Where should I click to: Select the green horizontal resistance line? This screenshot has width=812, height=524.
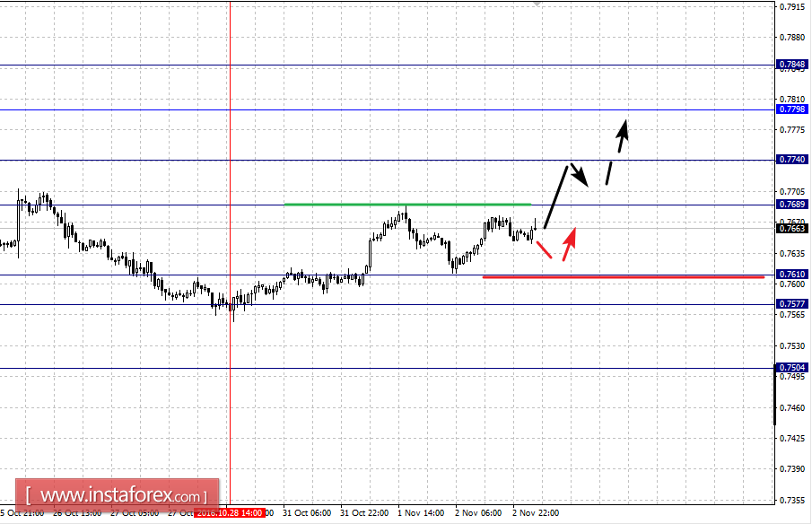tap(407, 205)
